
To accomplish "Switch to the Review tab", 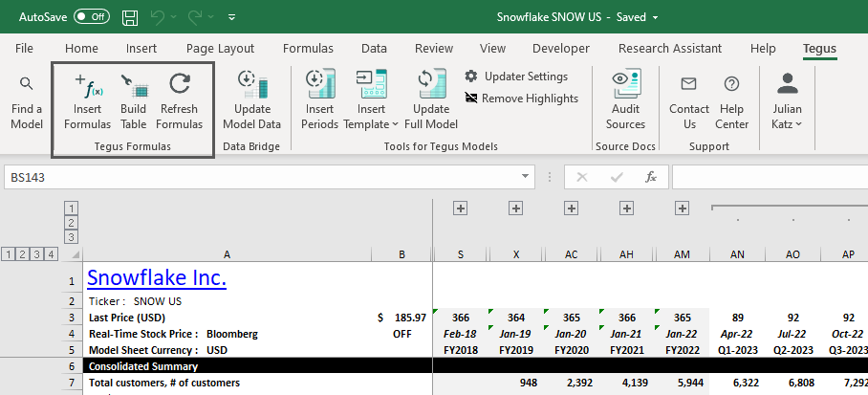I will click(x=434, y=49).
